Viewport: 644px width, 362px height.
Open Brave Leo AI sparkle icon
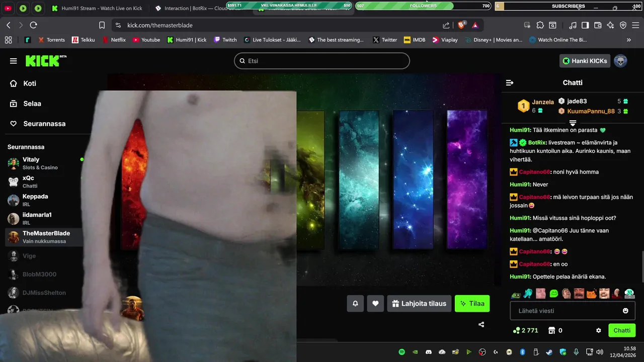(x=610, y=25)
